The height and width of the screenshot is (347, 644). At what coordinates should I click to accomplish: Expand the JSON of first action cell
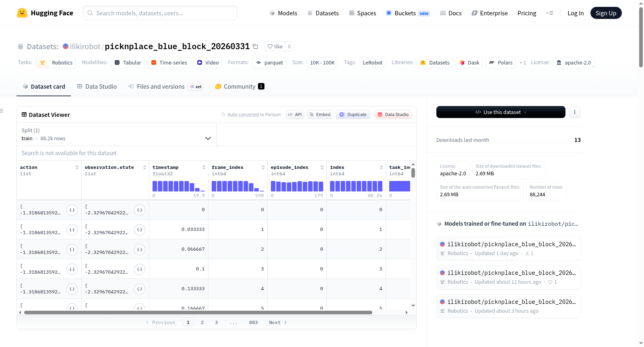(72, 210)
